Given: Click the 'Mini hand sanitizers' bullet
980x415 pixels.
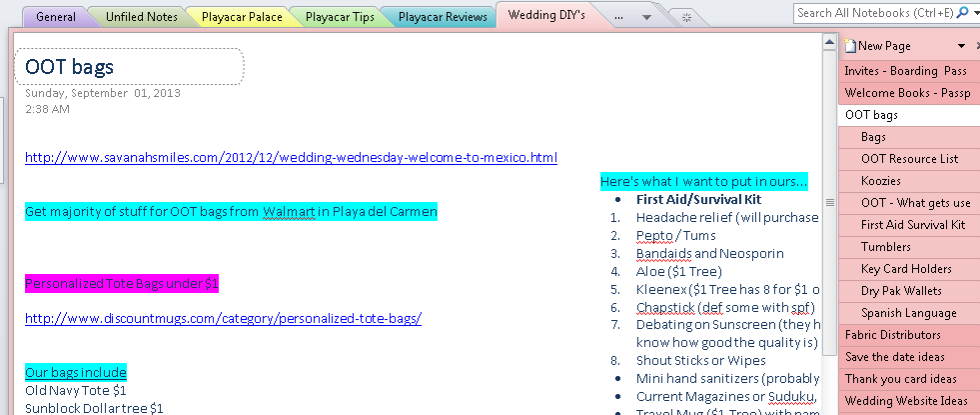Looking at the screenshot, I should pyautogui.click(x=727, y=378).
